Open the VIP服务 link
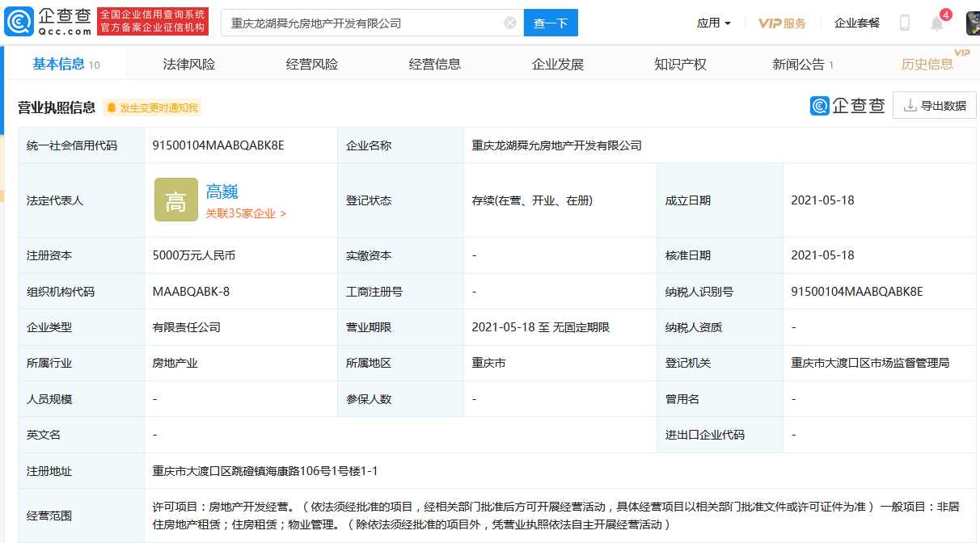 pyautogui.click(x=782, y=23)
